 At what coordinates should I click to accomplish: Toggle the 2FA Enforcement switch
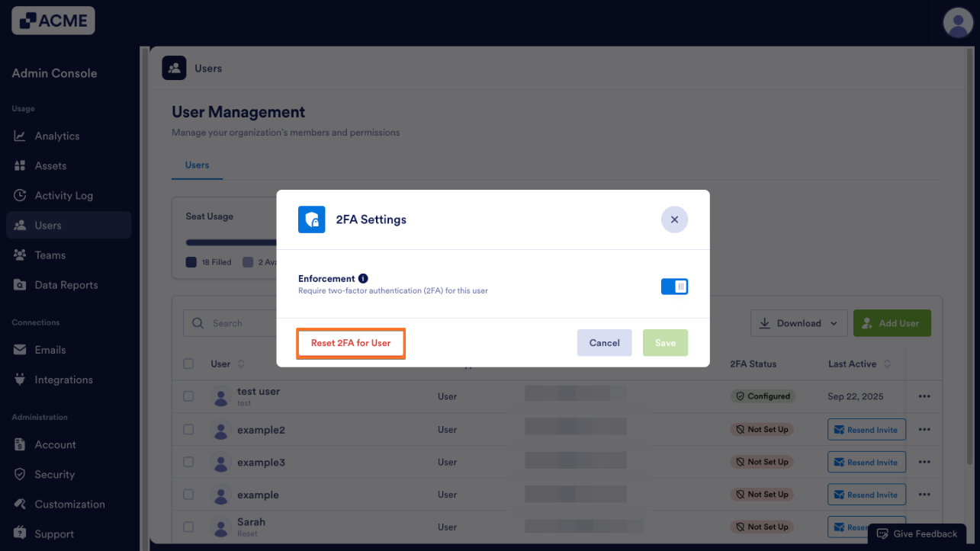674,287
